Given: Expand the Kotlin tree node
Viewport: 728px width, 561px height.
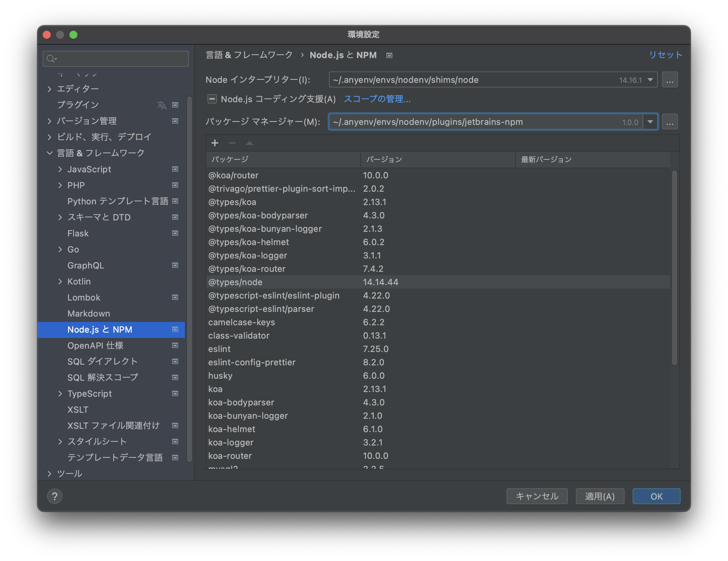Looking at the screenshot, I should click(x=60, y=282).
